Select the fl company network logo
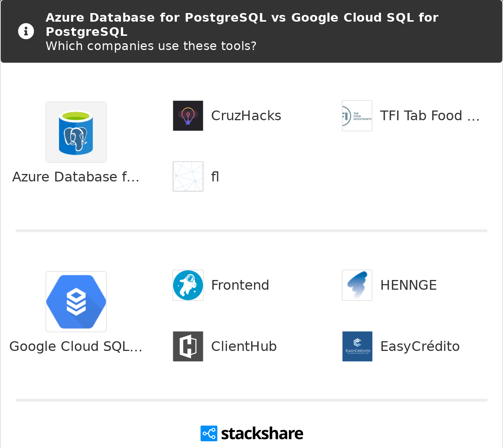Image resolution: width=503 pixels, height=448 pixels. coord(188,177)
